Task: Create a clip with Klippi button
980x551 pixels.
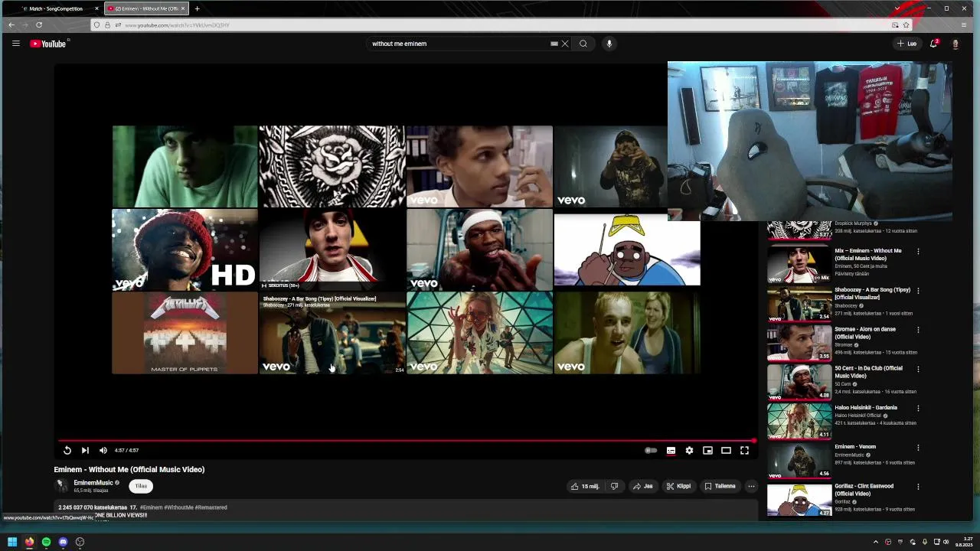Action: click(678, 486)
